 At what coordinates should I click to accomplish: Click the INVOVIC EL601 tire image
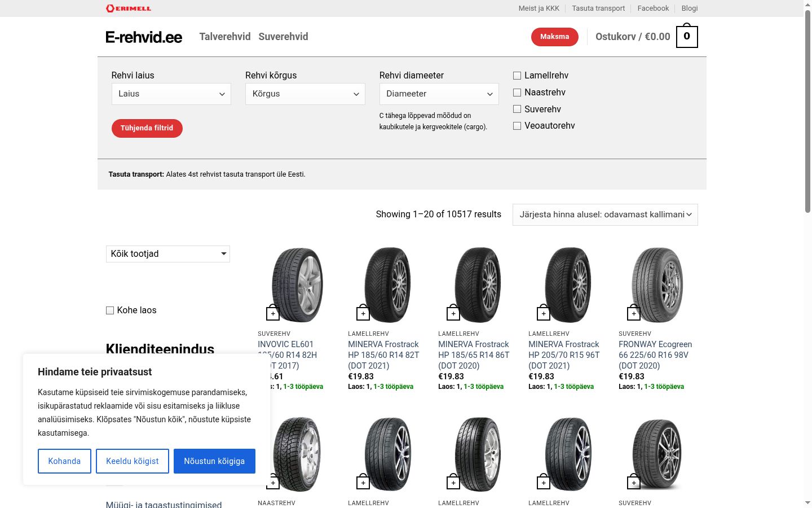297,285
